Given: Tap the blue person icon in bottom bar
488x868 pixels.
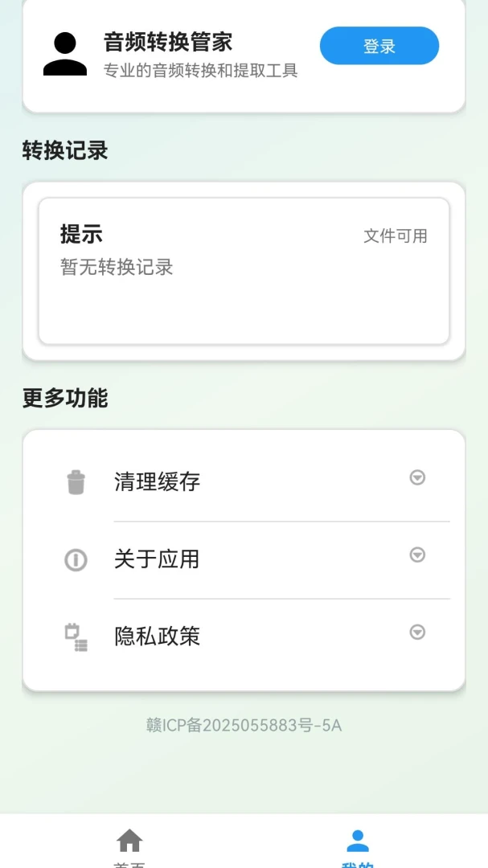Looking at the screenshot, I should 358,841.
